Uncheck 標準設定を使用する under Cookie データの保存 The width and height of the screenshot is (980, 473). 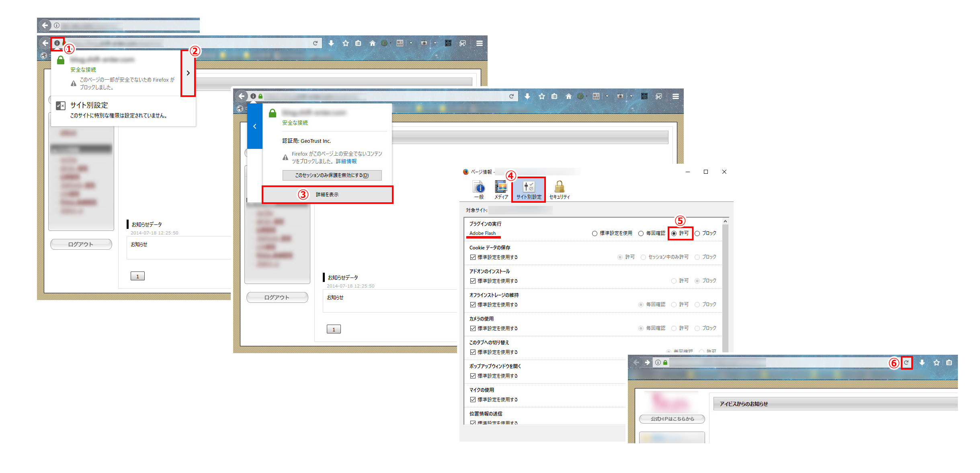[x=473, y=257]
